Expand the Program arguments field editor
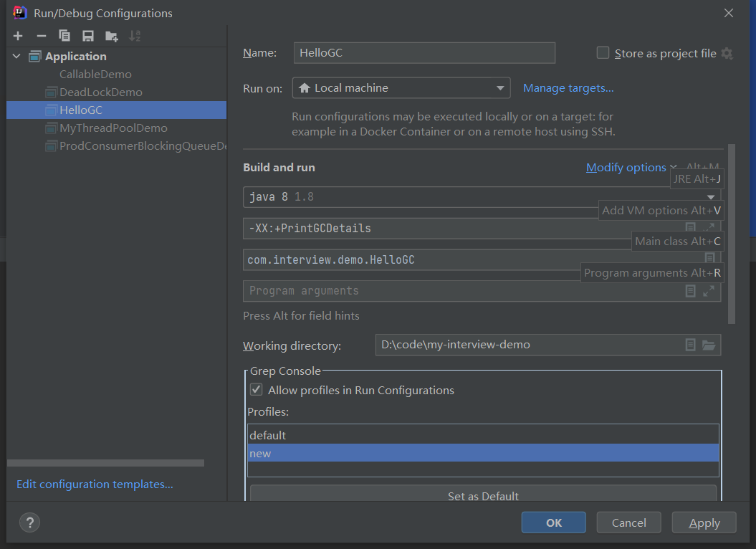 point(709,291)
